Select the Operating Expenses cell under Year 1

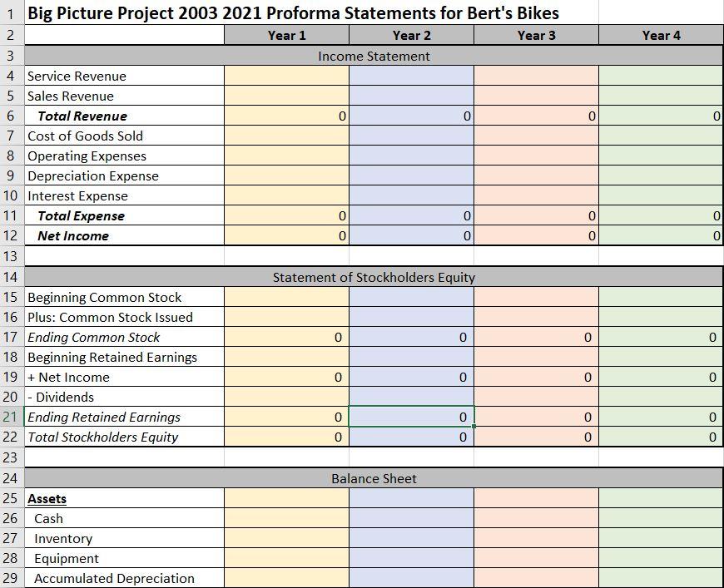pyautogui.click(x=287, y=156)
